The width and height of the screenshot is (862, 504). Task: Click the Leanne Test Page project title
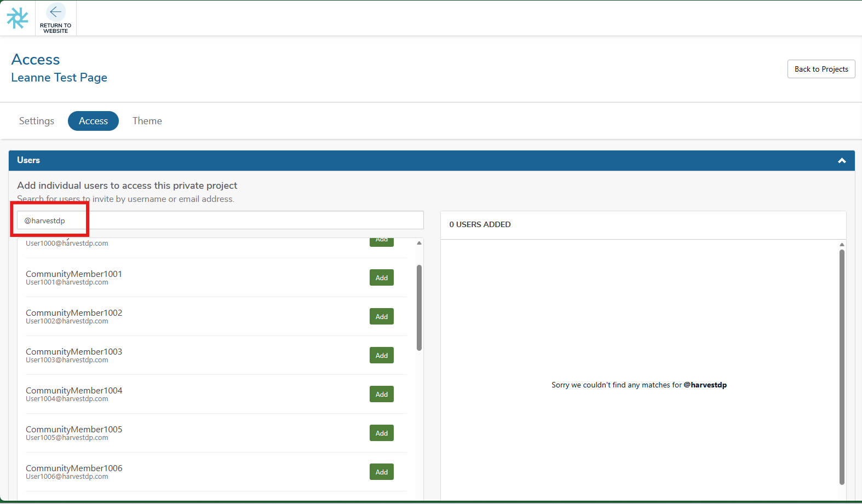click(59, 78)
